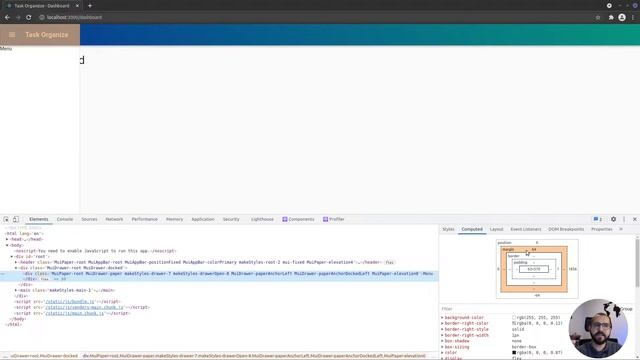
Task: Click the Computed pane vertical scrollbar
Action: (637, 263)
